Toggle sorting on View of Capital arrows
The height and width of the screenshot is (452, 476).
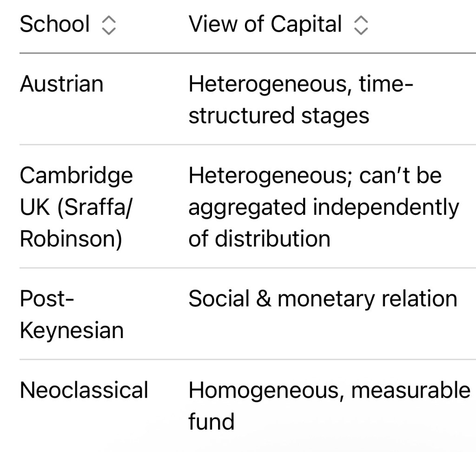[361, 25]
